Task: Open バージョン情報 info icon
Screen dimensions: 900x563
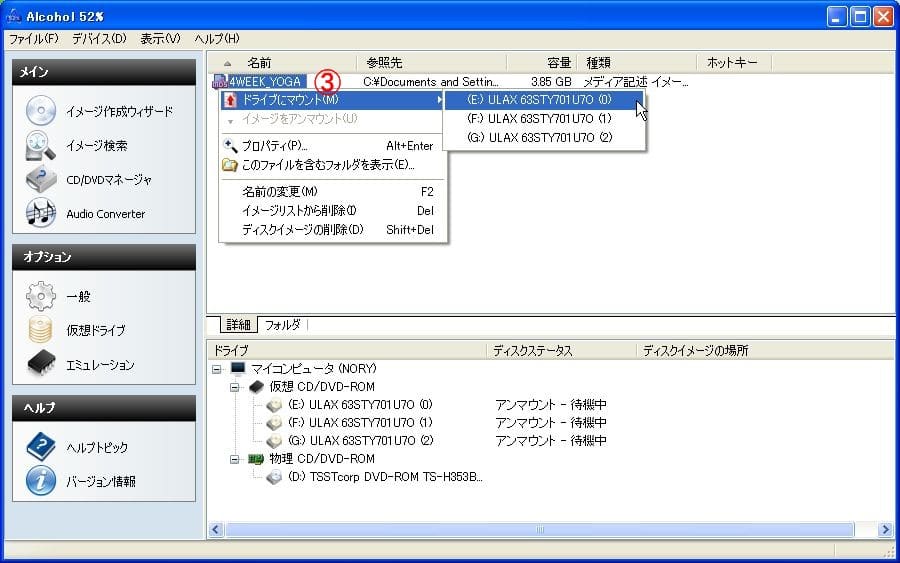Action: pos(41,481)
